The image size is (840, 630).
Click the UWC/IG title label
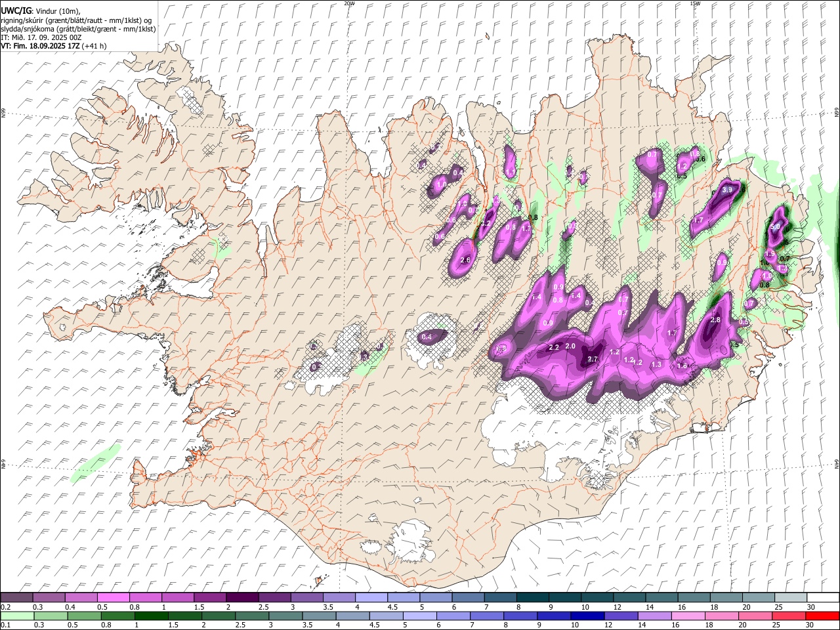16,10
